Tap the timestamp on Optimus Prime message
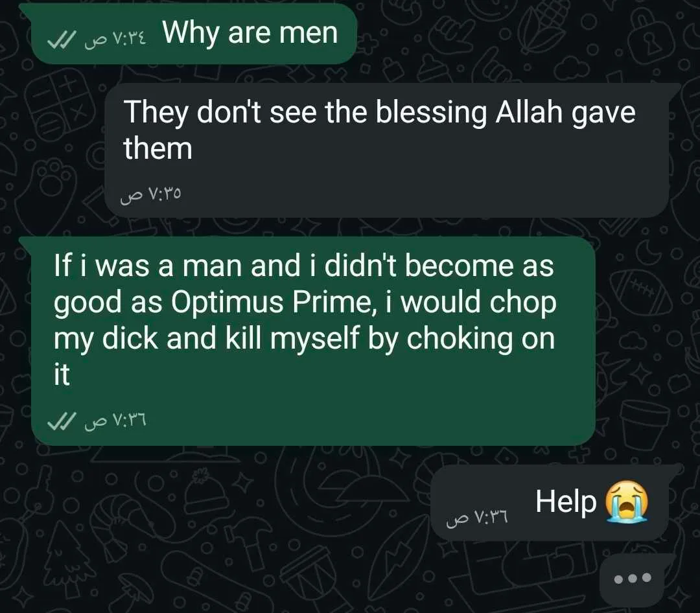This screenshot has height=613, width=700. pos(115,420)
